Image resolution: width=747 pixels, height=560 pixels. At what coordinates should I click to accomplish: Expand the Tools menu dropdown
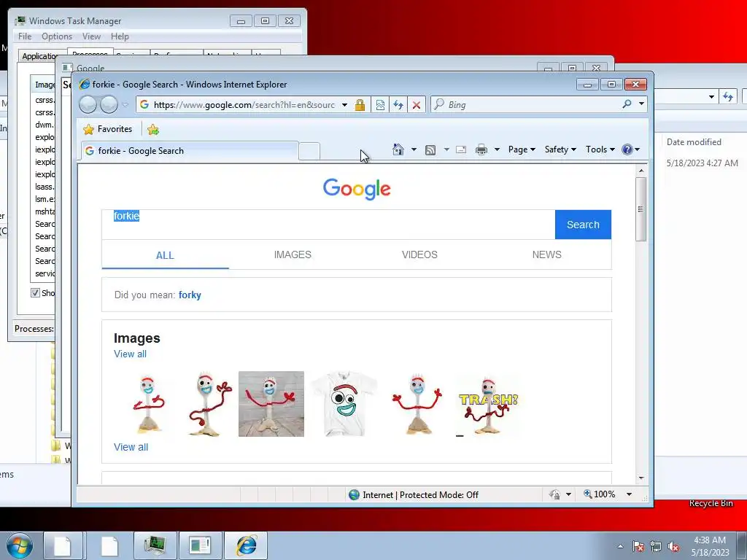click(x=600, y=149)
